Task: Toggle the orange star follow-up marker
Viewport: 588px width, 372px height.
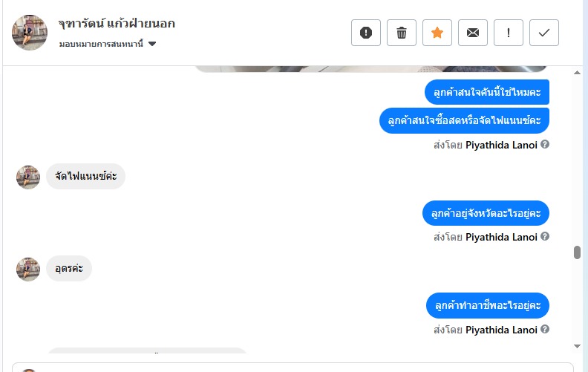Action: tap(437, 33)
